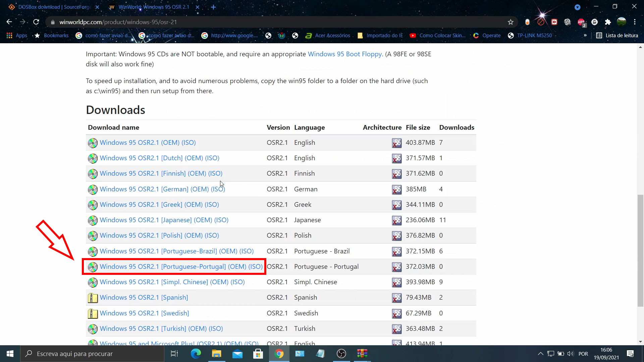Download Windows 95 OSR2.1 [Japanese] ISO
The height and width of the screenshot is (362, 644).
coord(164,220)
